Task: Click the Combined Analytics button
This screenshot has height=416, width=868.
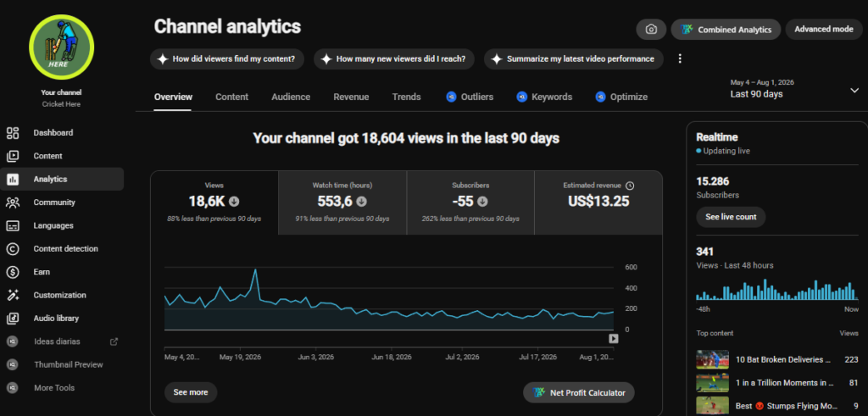Action: click(726, 30)
